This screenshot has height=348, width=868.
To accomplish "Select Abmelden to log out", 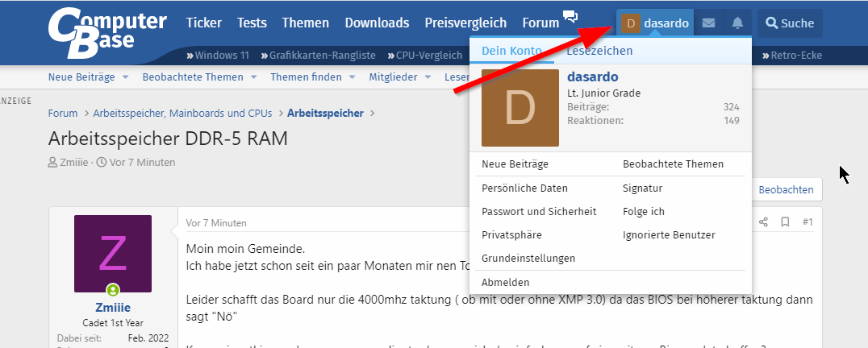I will (x=506, y=282).
